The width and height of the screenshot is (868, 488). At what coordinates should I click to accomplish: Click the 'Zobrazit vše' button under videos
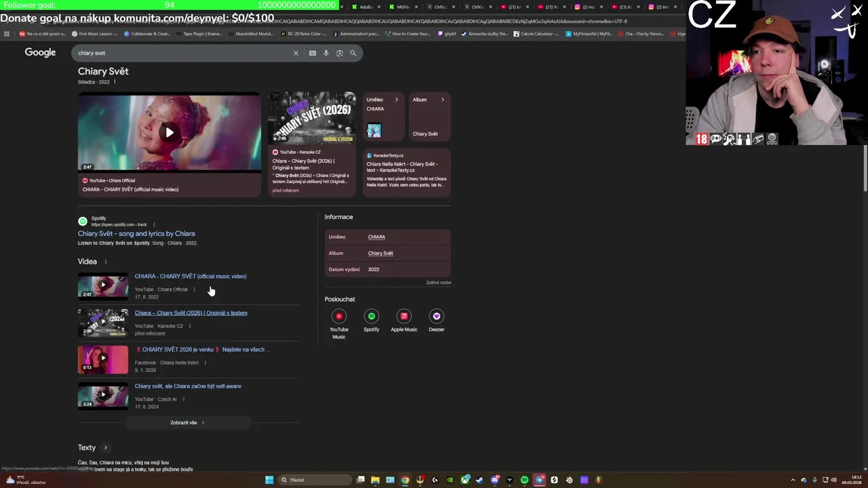(187, 422)
